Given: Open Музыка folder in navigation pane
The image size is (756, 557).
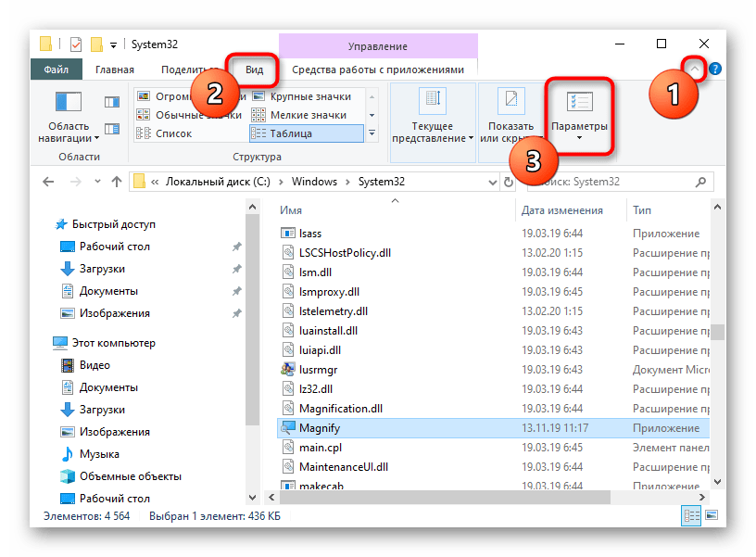Looking at the screenshot, I should click(x=99, y=454).
